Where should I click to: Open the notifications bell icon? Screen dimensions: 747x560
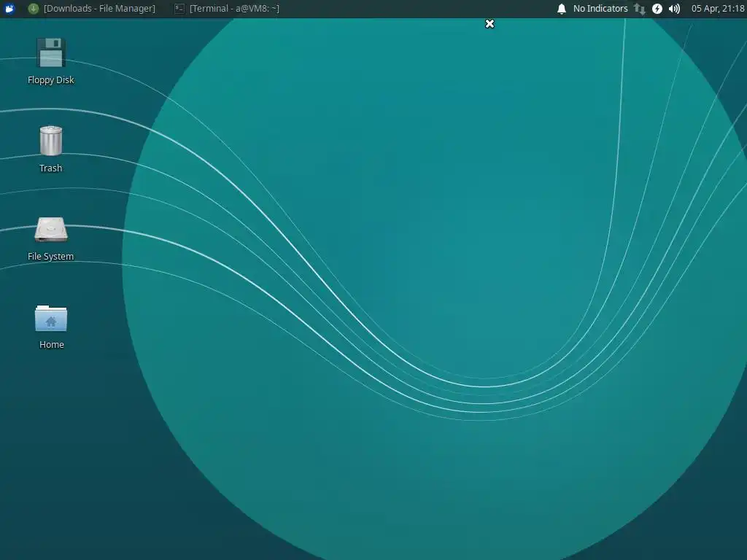tap(562, 9)
